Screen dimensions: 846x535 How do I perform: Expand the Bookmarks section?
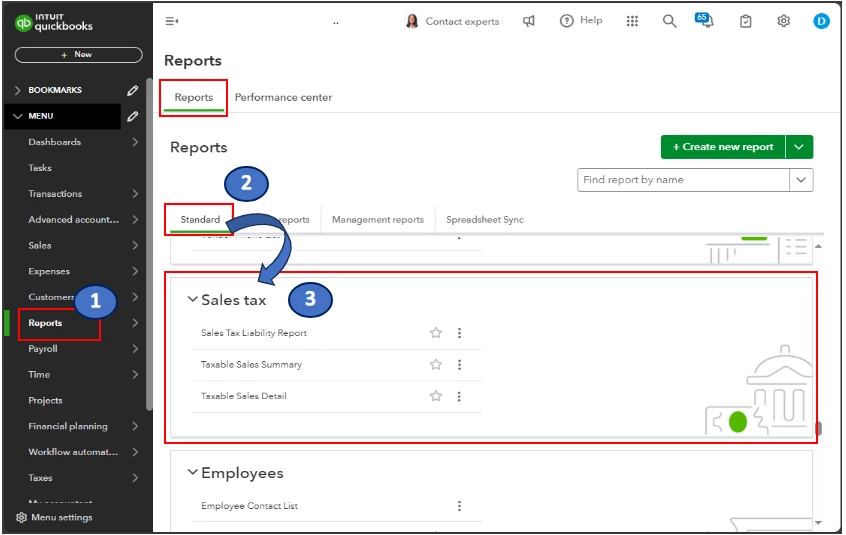(x=17, y=90)
